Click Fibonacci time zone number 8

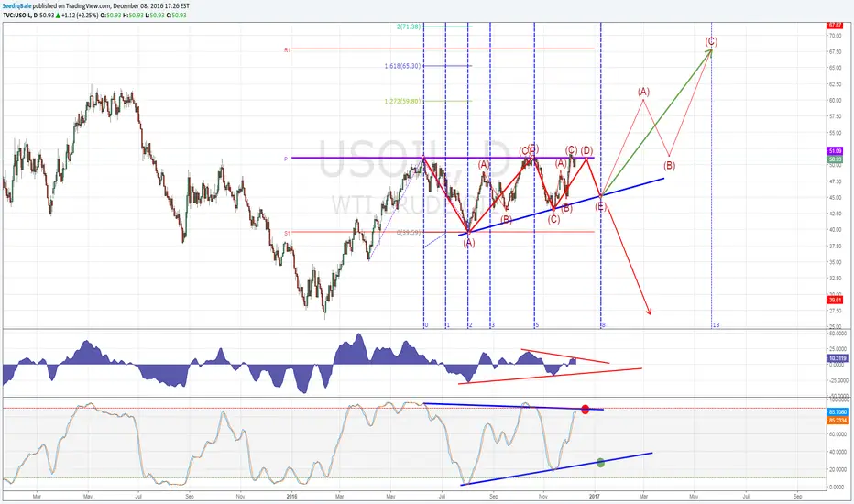click(604, 325)
